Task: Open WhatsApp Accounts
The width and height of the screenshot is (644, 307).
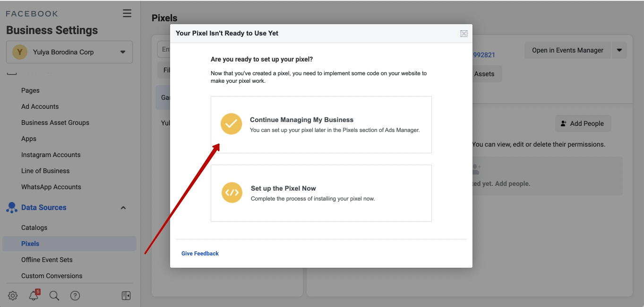Action: pos(51,187)
